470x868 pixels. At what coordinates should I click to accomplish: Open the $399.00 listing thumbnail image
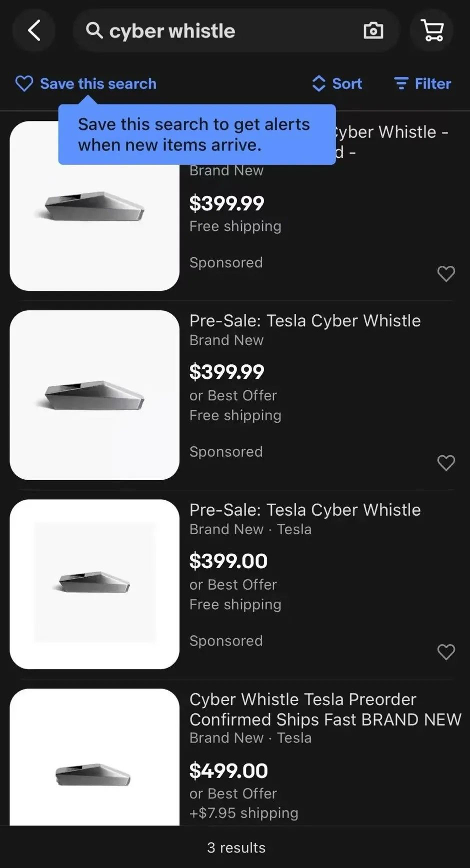pos(94,584)
